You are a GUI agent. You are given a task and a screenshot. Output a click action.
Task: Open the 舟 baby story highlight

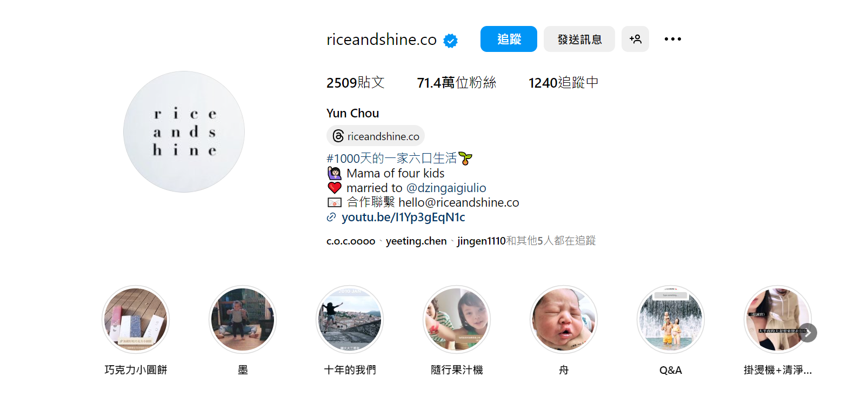pyautogui.click(x=564, y=319)
